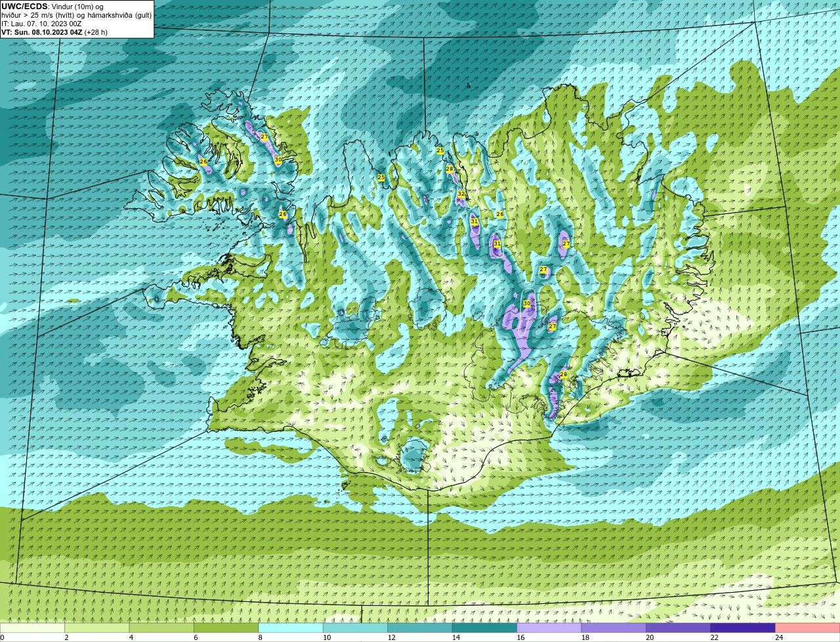Select the 2–4 m/s legend color swatch
The width and height of the screenshot is (840, 642).
tap(98, 628)
